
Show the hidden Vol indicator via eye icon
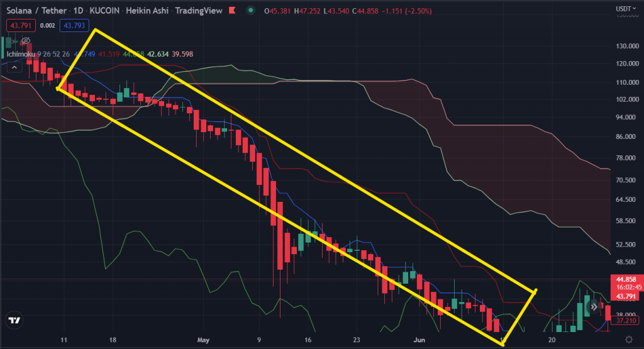click(x=26, y=40)
